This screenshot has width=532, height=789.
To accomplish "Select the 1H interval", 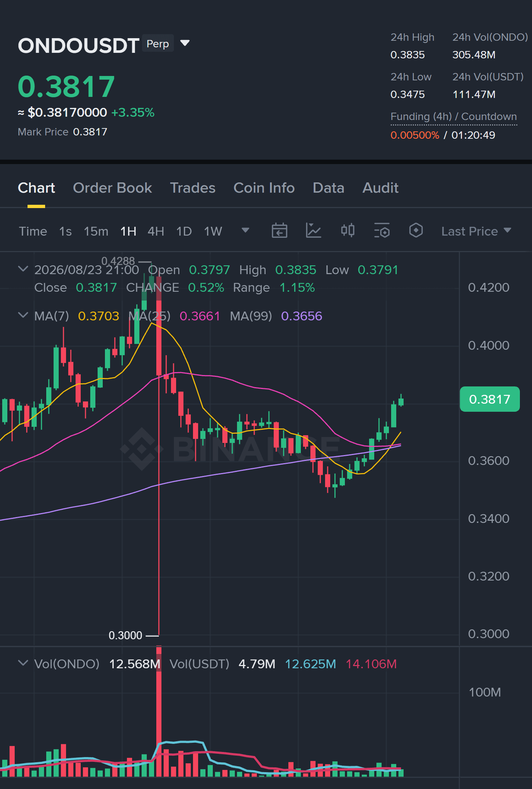I will (x=128, y=231).
